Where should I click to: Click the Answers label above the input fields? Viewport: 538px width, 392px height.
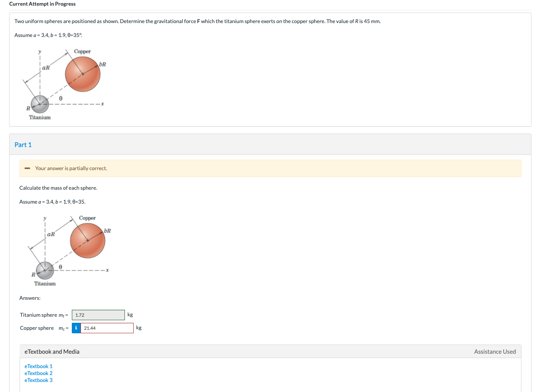30,298
